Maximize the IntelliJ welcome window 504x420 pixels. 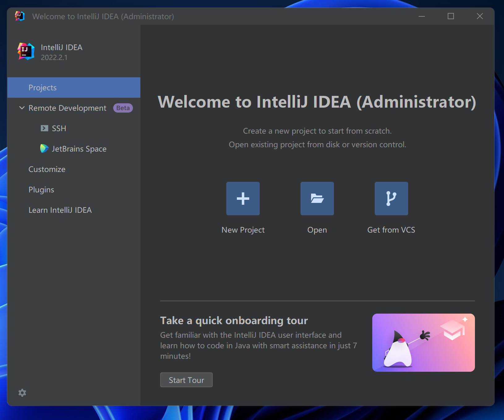(x=451, y=16)
